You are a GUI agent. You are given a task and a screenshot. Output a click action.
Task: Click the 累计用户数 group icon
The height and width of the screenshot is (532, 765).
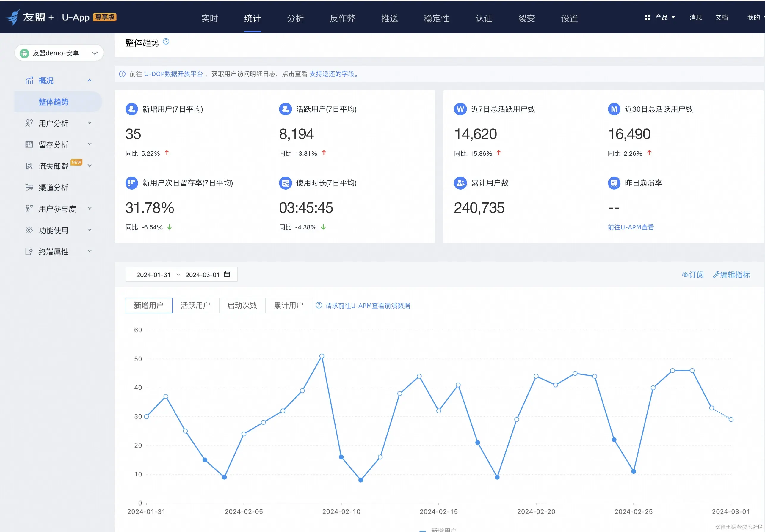[460, 183]
